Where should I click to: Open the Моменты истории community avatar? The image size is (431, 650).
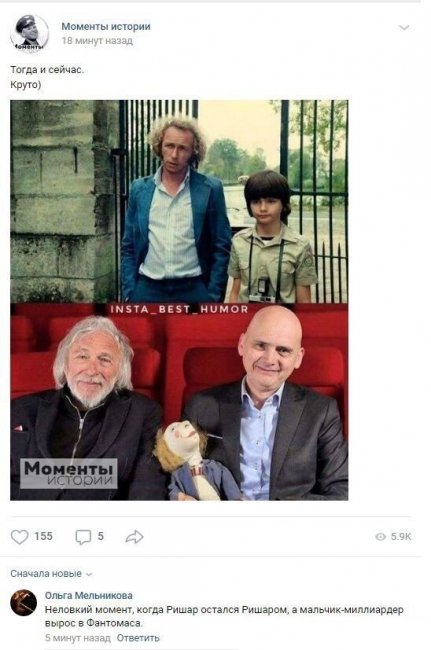[x=29, y=33]
